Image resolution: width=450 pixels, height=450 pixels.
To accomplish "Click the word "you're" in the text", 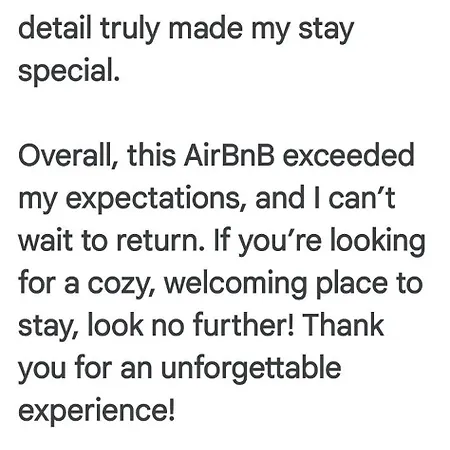I will [x=280, y=242].
